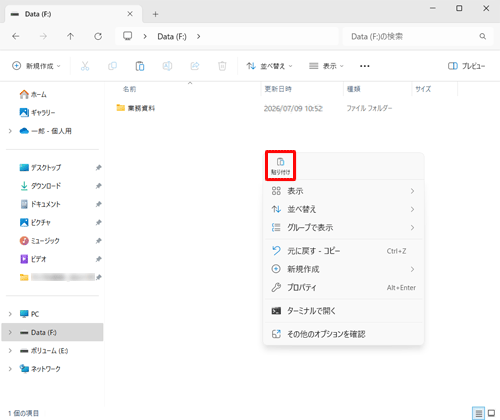This screenshot has height=420, width=500.
Task: Go up one folder level with arrow
Action: [70, 36]
